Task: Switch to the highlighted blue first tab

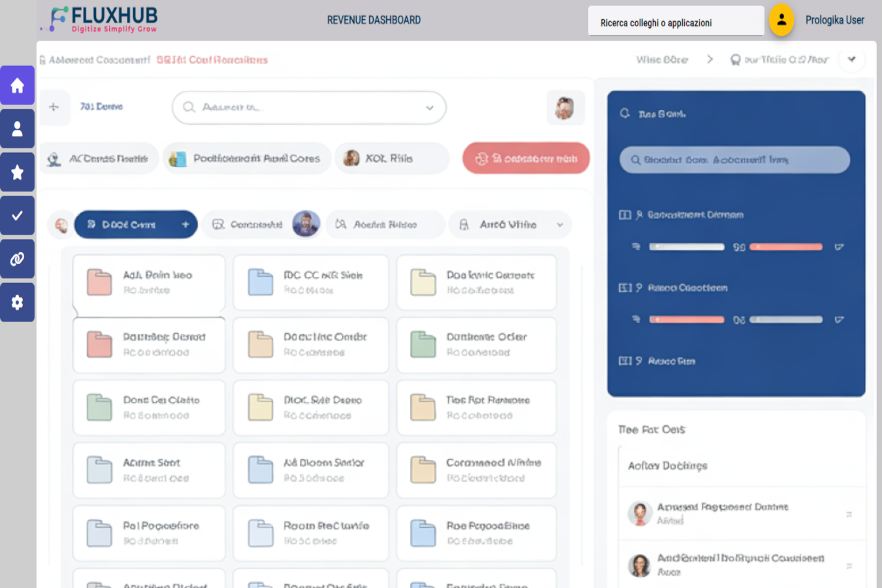Action: point(136,224)
